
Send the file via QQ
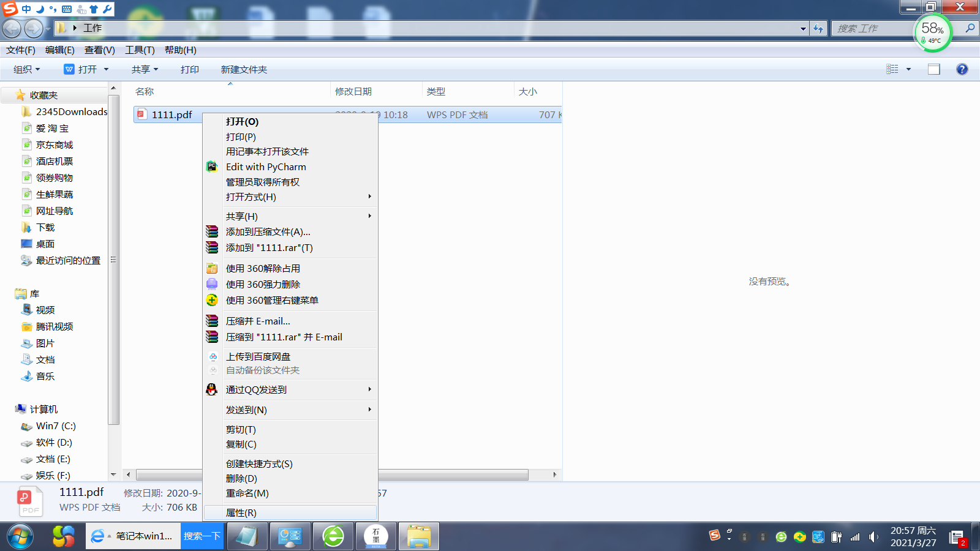(255, 389)
